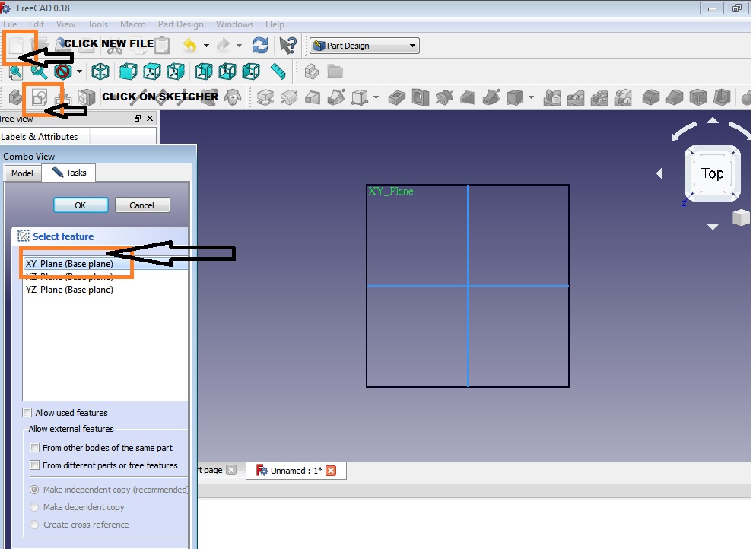Select the Additive Pipe tool
Image resolution: width=756 pixels, height=549 pixels.
(x=336, y=98)
